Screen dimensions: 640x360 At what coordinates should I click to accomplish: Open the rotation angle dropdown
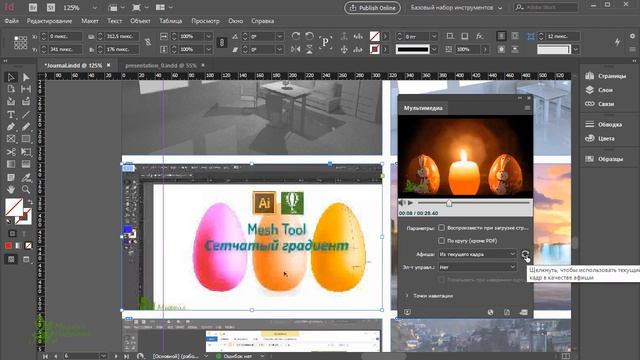tap(280, 37)
